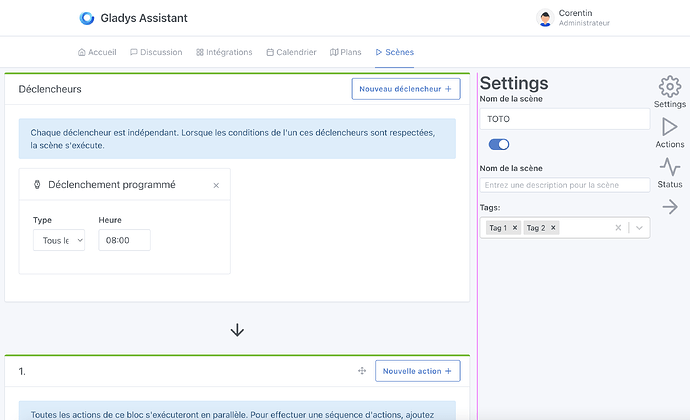Remove the Tag 1 chip
Image resolution: width=690 pixels, height=420 pixels.
(515, 228)
